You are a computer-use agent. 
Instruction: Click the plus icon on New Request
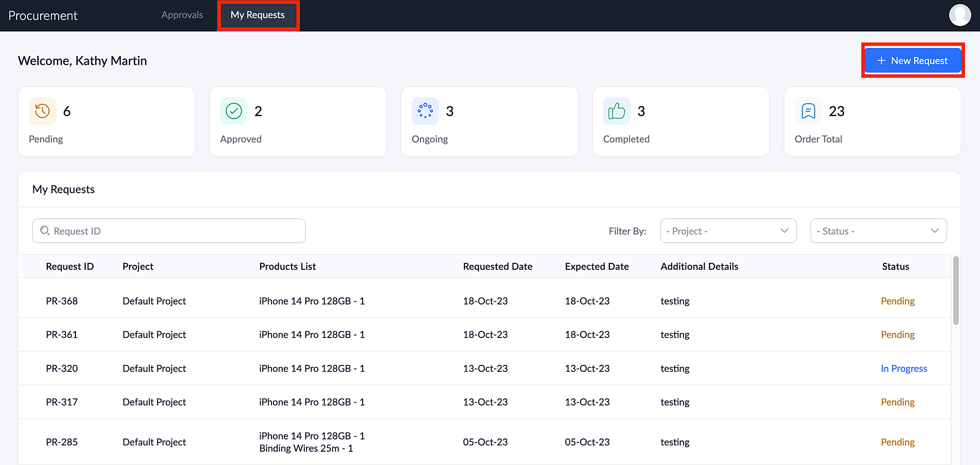(x=882, y=60)
